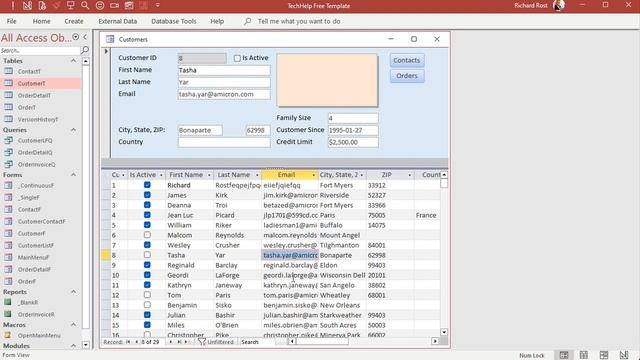
Task: Open the VersionHistoryT table
Action: (x=38, y=120)
